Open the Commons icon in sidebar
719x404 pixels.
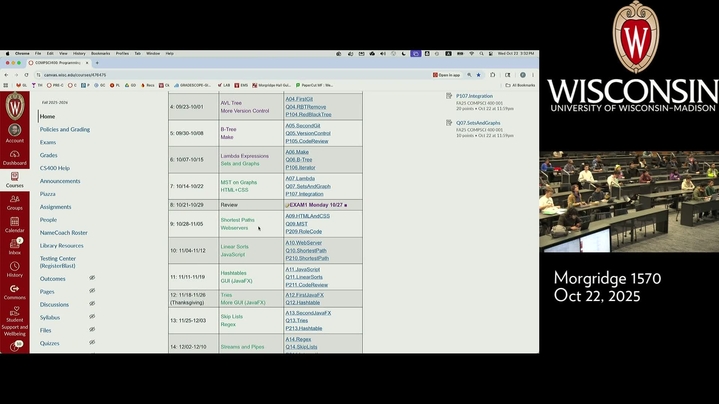(14, 290)
